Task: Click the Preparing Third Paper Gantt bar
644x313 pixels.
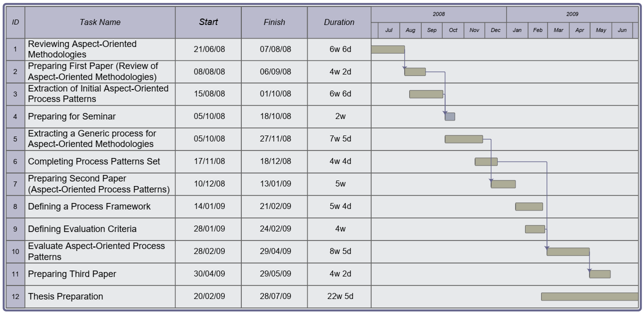Action: tap(600, 274)
